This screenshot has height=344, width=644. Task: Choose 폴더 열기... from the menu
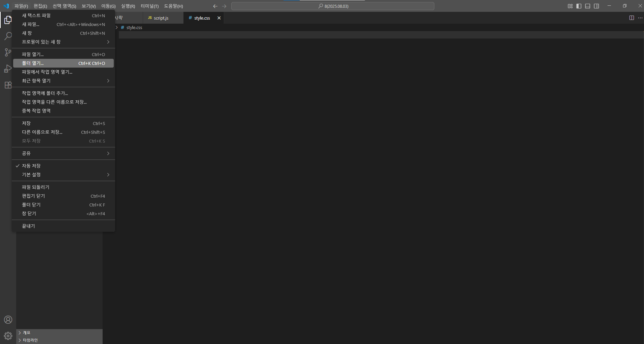coord(63,63)
